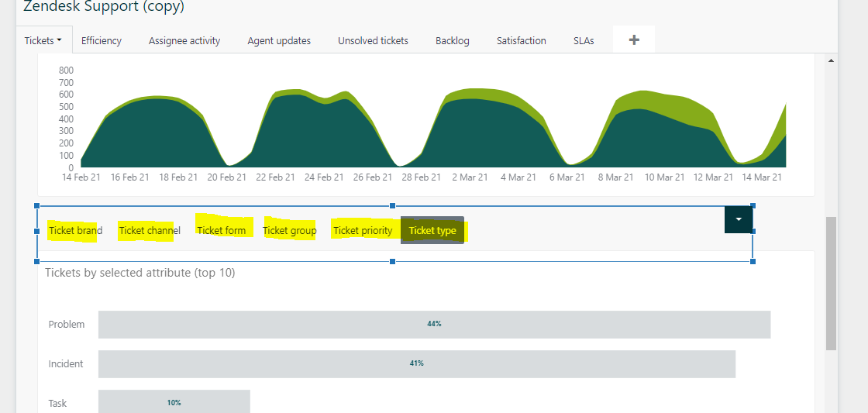Click the highlighted Ticket type attribute

pos(432,230)
